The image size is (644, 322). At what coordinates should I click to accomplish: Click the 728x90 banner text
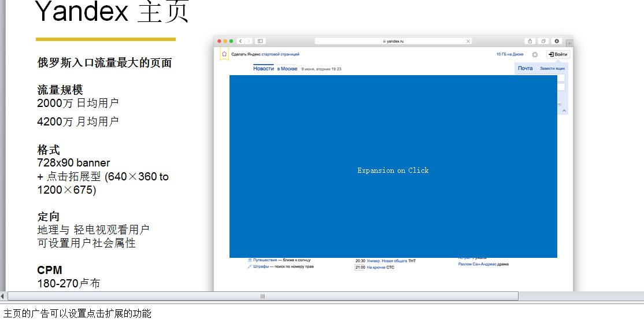tap(73, 162)
